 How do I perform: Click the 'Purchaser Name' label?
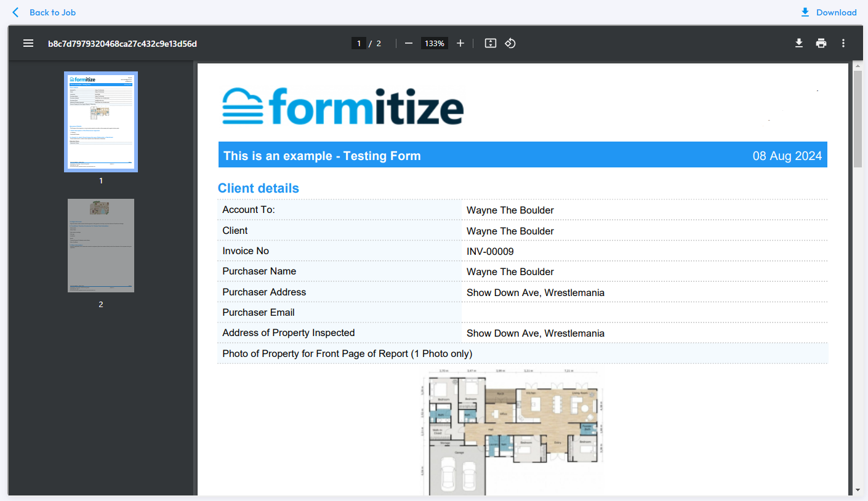(x=259, y=271)
